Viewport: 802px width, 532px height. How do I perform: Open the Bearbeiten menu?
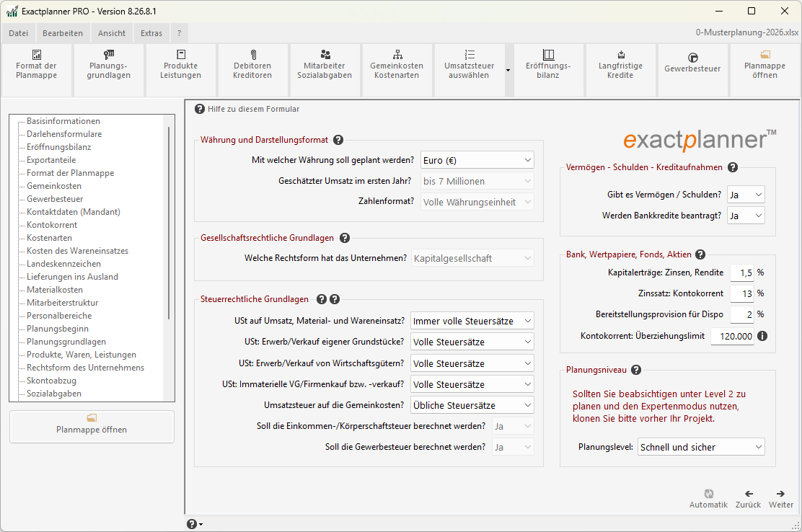click(63, 33)
